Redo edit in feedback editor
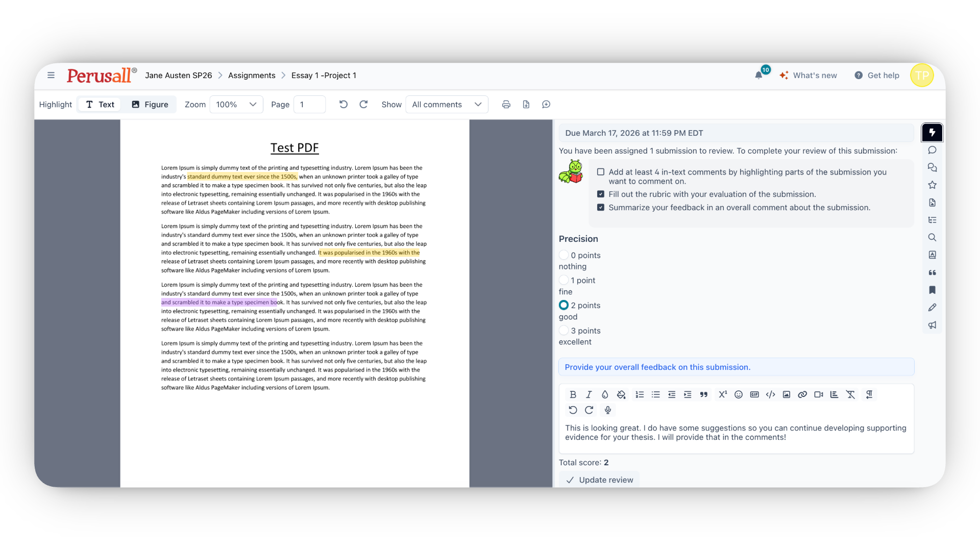Image resolution: width=980 pixels, height=551 pixels. [589, 410]
